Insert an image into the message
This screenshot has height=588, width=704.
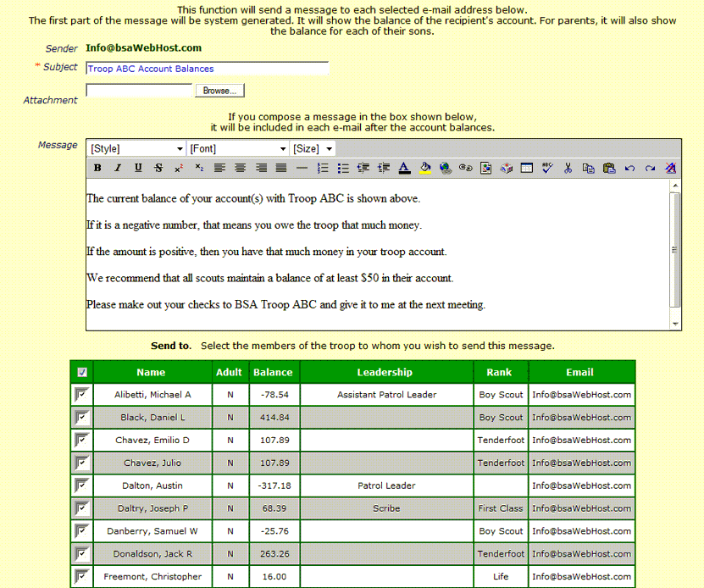coord(485,169)
